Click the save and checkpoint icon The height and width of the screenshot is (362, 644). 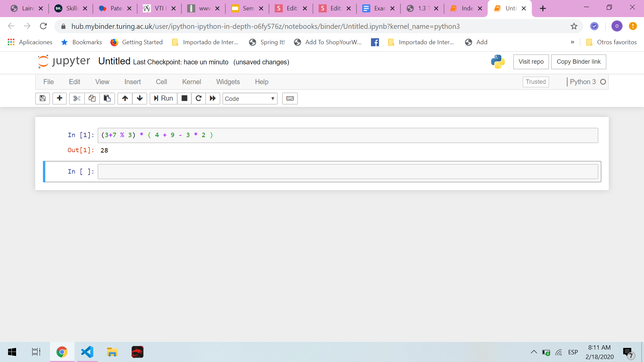click(x=43, y=98)
